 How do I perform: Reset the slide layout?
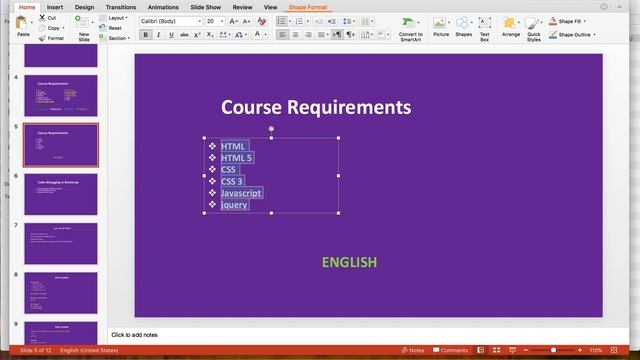[x=111, y=28]
